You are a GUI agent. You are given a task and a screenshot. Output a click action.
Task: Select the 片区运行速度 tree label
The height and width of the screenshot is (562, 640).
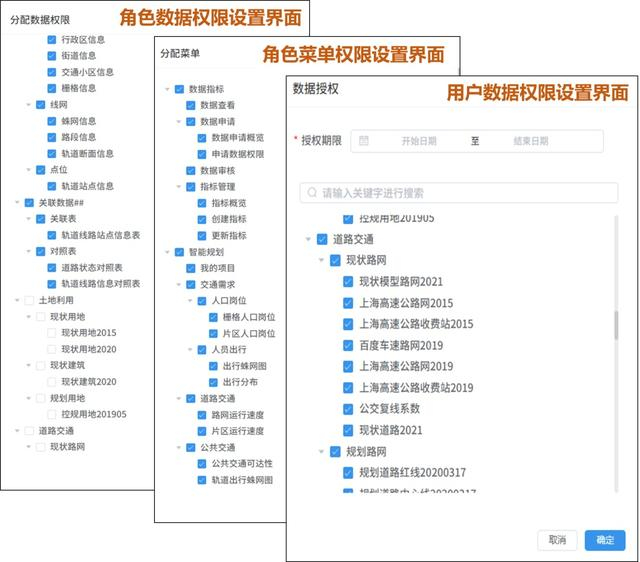[x=238, y=431]
